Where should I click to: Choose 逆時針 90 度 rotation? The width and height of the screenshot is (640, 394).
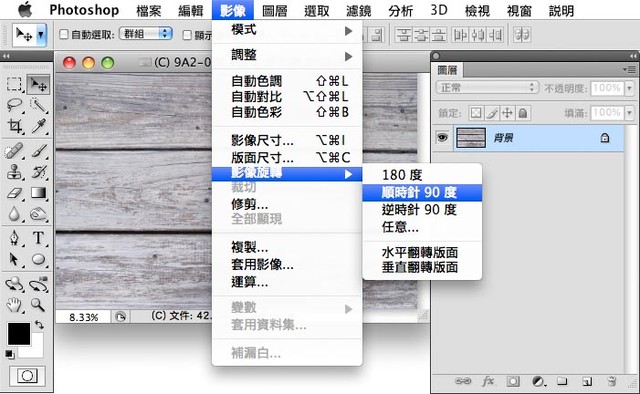[x=422, y=210]
